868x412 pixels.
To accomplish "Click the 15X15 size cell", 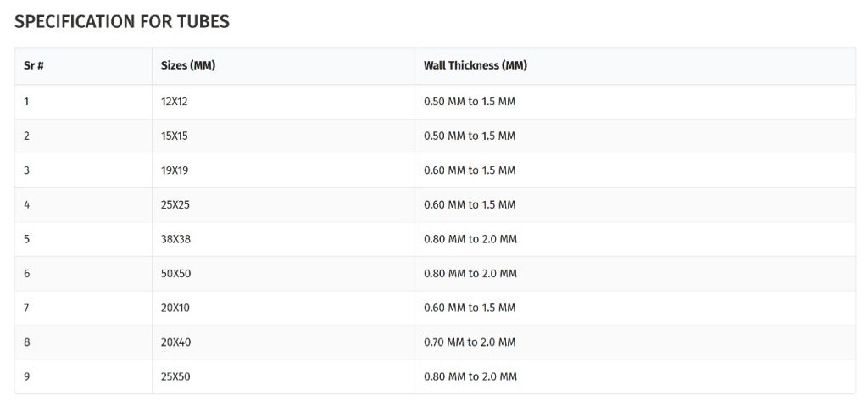I will (x=175, y=136).
